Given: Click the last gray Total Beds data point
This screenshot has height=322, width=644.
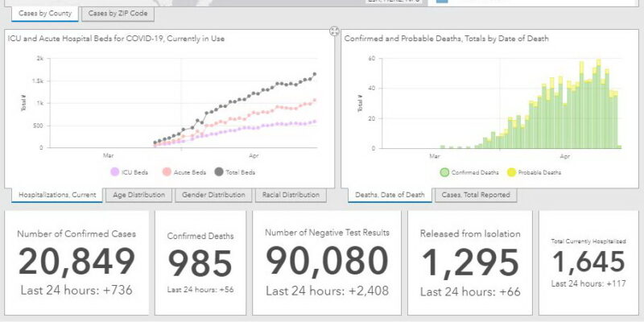Looking at the screenshot, I should click(314, 74).
